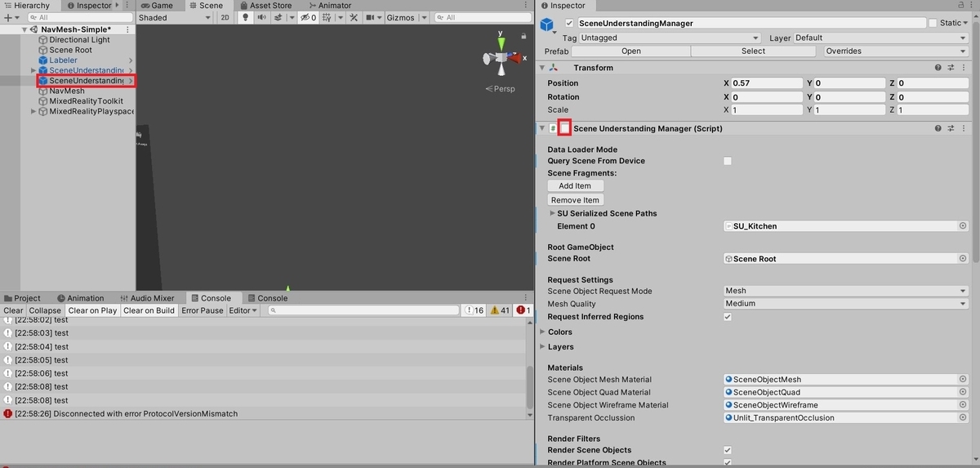
Task: Open Scene Understanding Manager script kebab menu
Action: pos(964,128)
